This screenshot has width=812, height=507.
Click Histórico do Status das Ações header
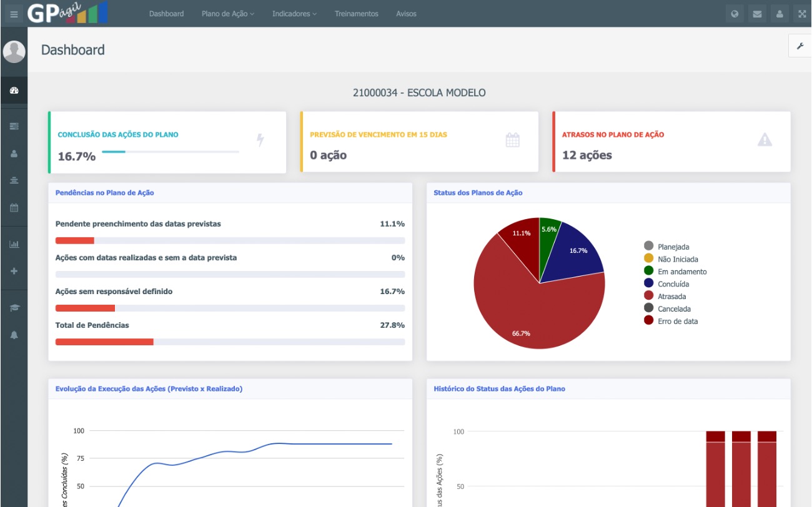tap(500, 388)
